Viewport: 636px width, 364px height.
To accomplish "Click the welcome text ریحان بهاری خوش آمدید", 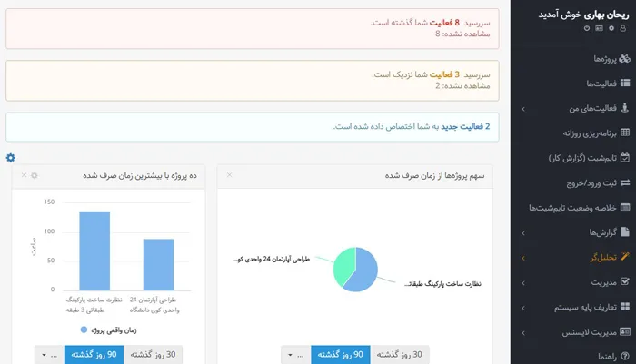I will pos(583,15).
